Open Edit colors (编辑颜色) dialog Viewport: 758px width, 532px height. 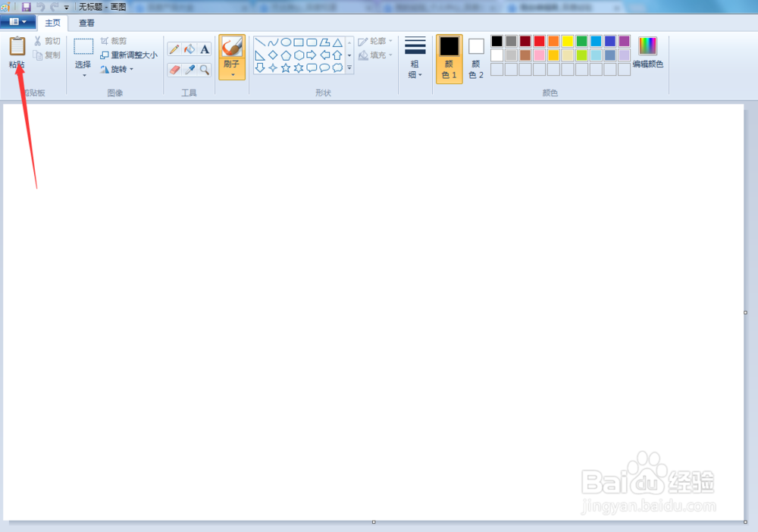[648, 52]
